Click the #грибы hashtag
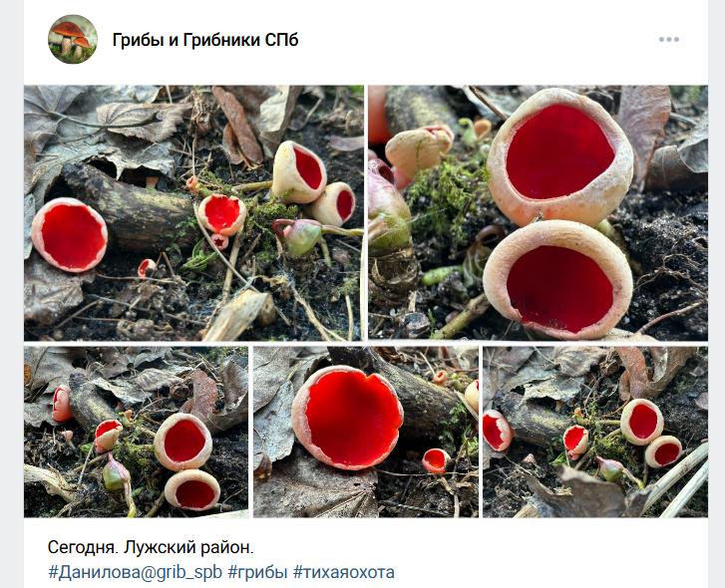This screenshot has width=725, height=588. click(258, 572)
